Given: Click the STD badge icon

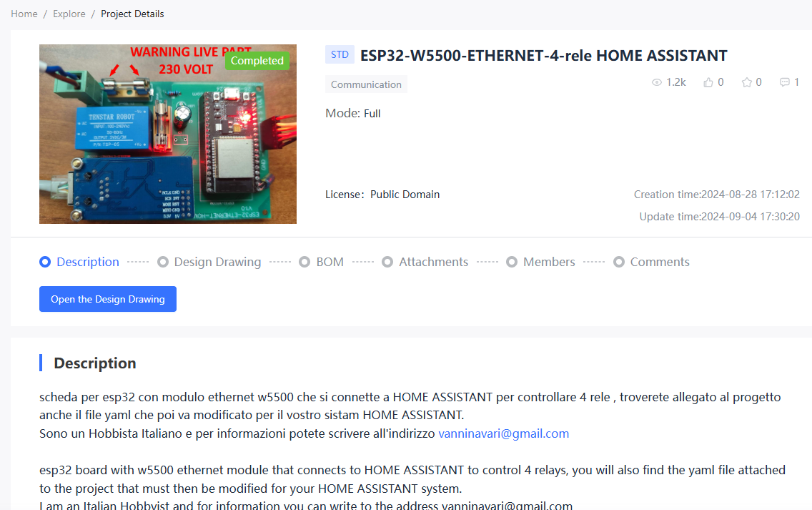Looking at the screenshot, I should click(x=340, y=55).
